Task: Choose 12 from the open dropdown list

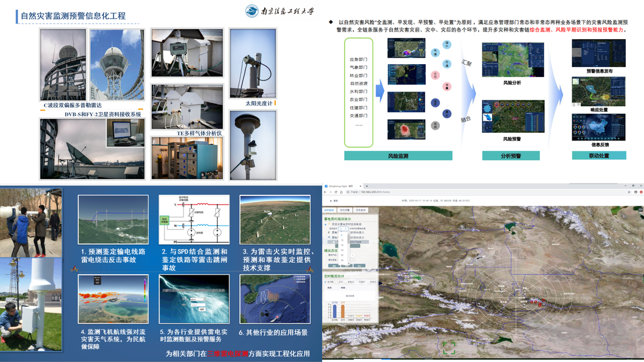Action: [342, 241]
